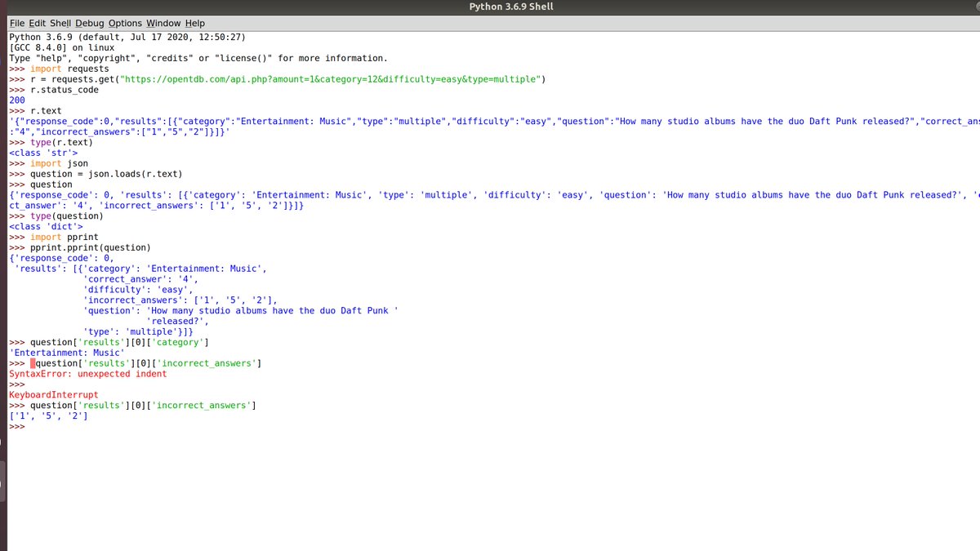Click the '>>> r.text' command line

pyautogui.click(x=35, y=110)
